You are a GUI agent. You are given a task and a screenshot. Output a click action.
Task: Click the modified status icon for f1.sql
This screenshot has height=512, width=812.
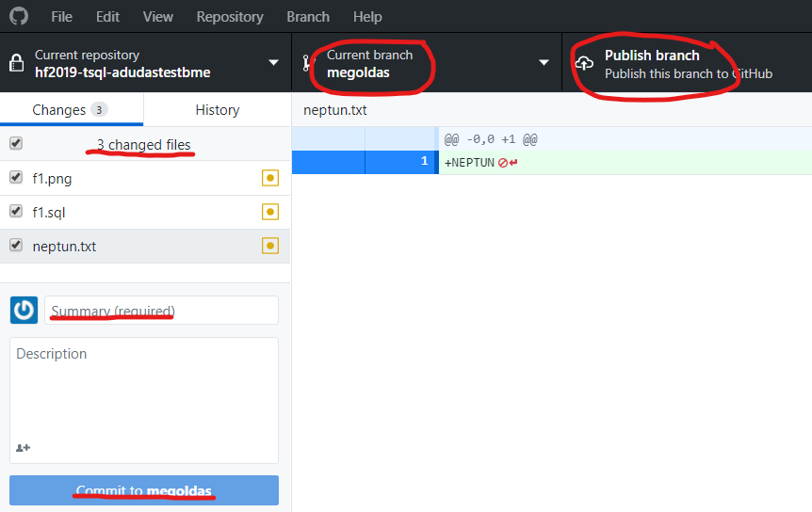tap(270, 212)
